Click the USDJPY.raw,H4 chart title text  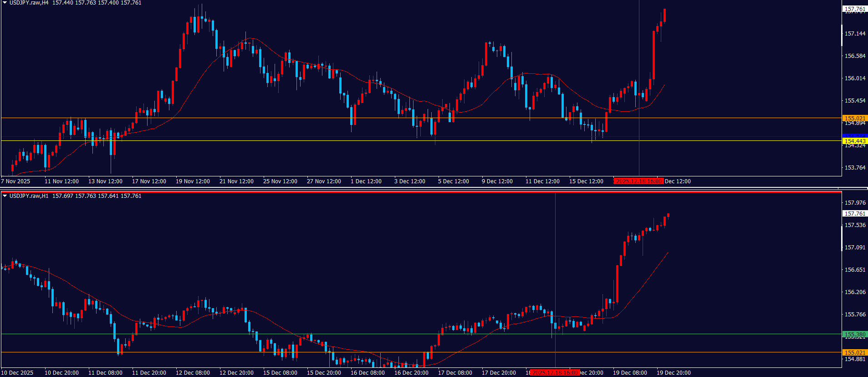[x=29, y=3]
